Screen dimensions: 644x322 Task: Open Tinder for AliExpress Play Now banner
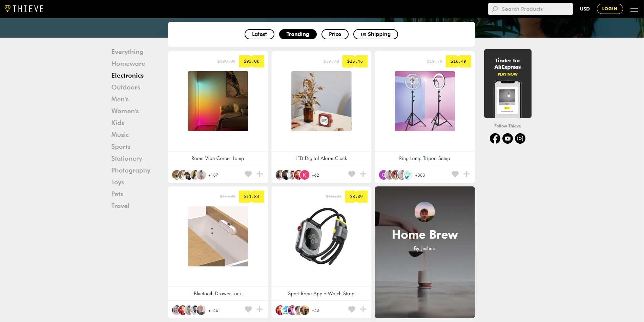coord(507,83)
